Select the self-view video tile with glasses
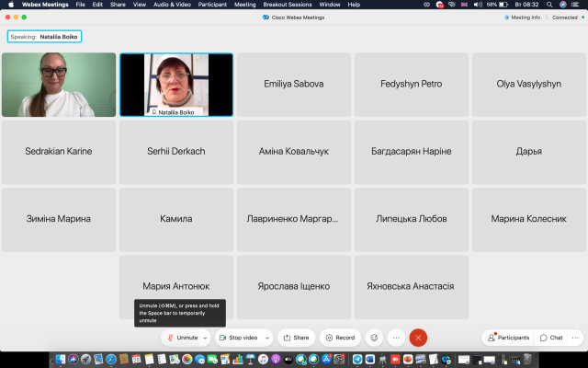The height and width of the screenshot is (368, 588). [x=59, y=85]
